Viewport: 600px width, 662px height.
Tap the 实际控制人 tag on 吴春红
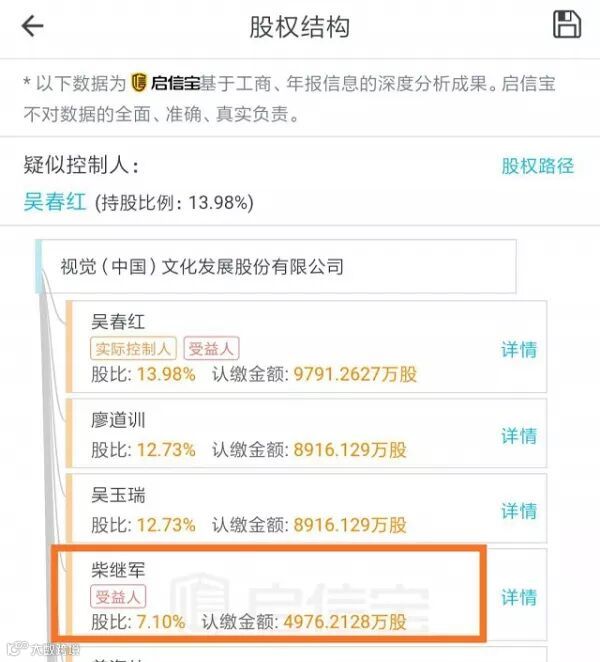pos(133,348)
